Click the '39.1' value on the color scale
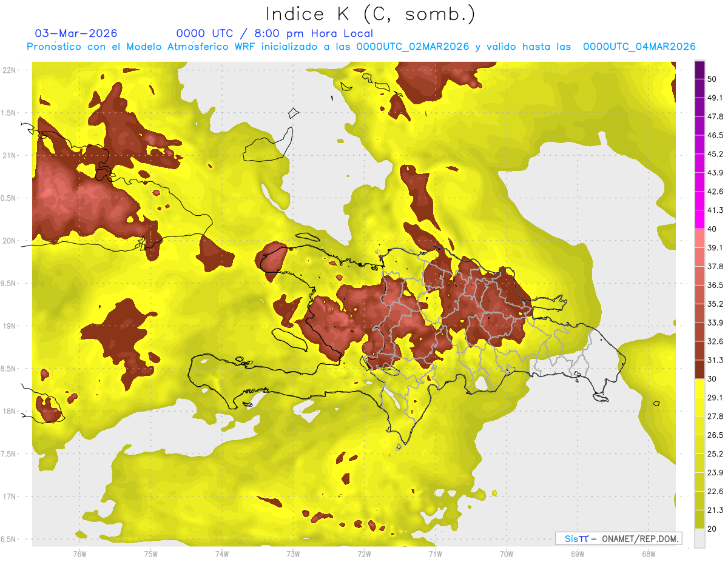The image size is (728, 562). (x=715, y=247)
